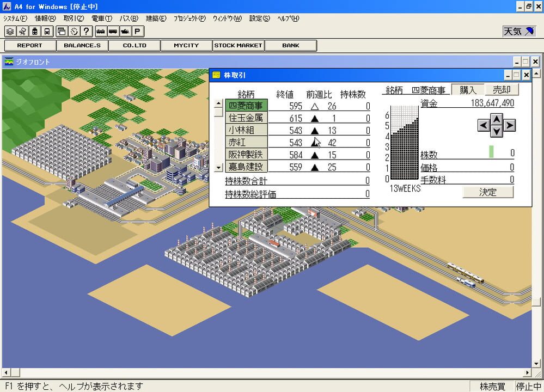Click the P parking icon
Viewport: 544px width, 392px height.
point(137,31)
